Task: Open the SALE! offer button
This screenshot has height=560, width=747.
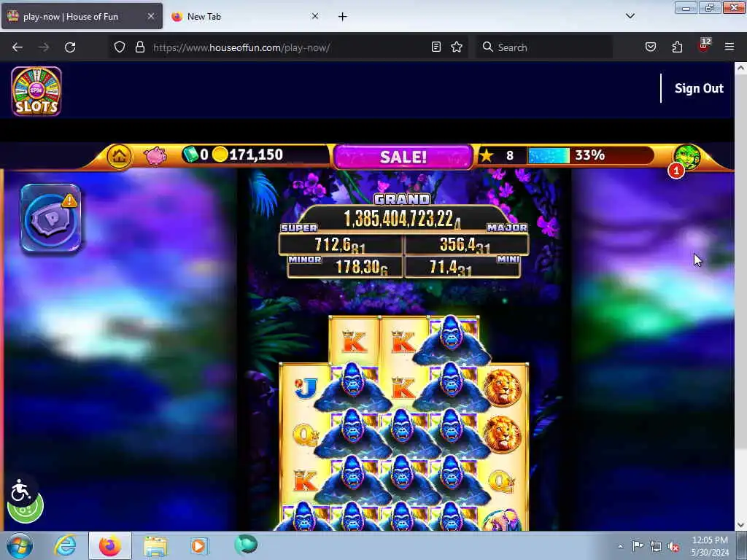Action: [x=403, y=157]
